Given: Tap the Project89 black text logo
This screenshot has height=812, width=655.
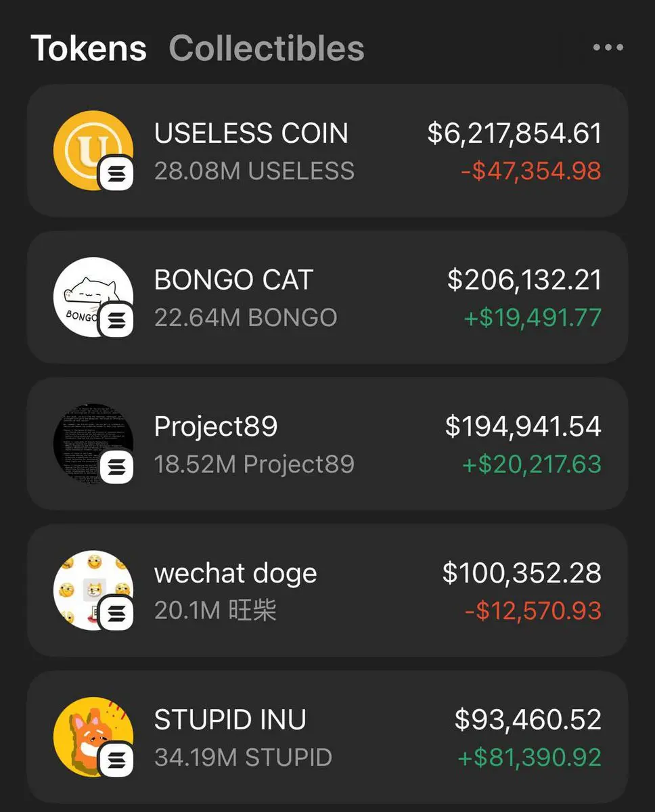Looking at the screenshot, I should point(93,444).
